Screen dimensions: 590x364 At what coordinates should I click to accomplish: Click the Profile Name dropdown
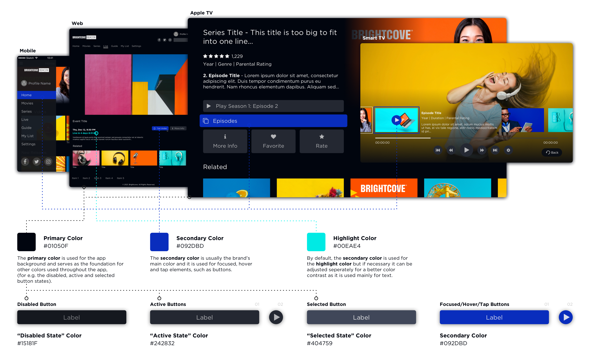[x=37, y=83]
